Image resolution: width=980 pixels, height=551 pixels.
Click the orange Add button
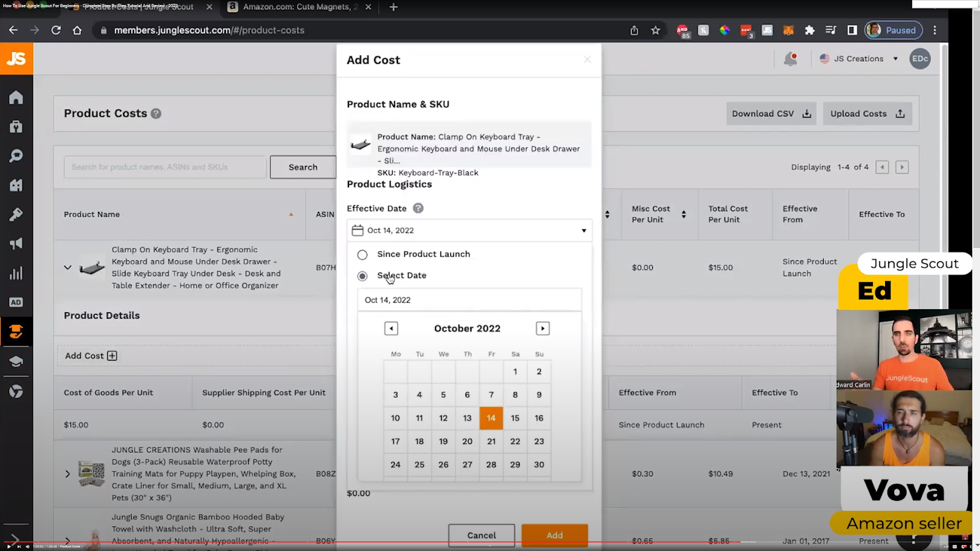(x=555, y=536)
